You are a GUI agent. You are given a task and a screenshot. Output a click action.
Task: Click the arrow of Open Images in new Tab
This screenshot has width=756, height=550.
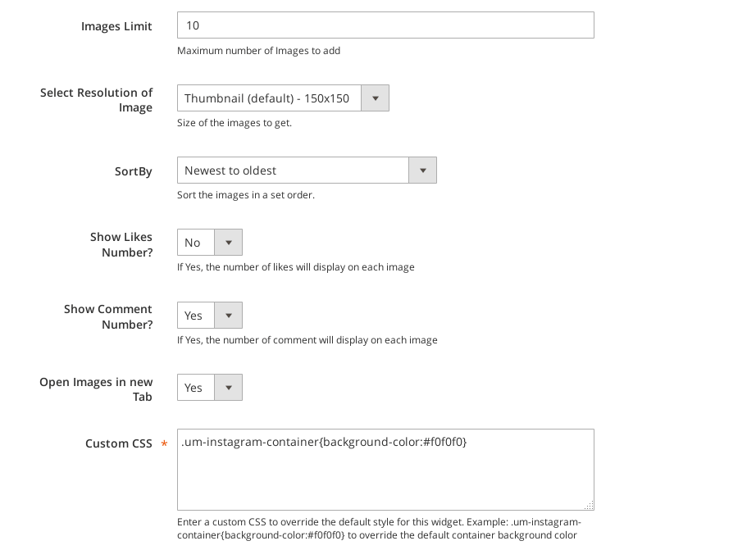pyautogui.click(x=228, y=388)
